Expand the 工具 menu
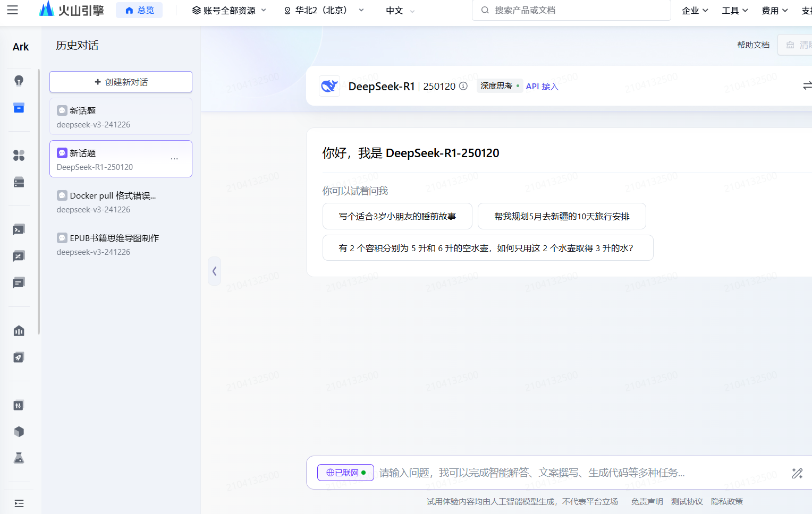The width and height of the screenshot is (812, 514). (735, 10)
